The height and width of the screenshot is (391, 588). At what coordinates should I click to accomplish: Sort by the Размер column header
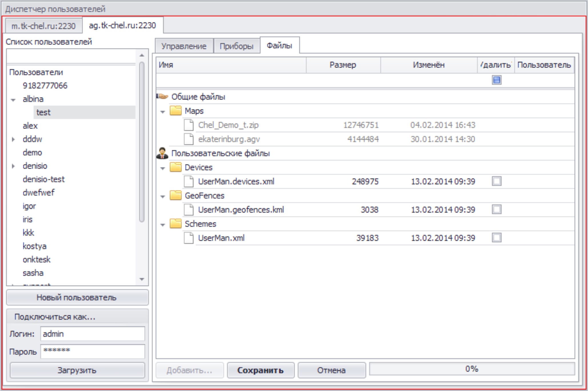pos(343,65)
